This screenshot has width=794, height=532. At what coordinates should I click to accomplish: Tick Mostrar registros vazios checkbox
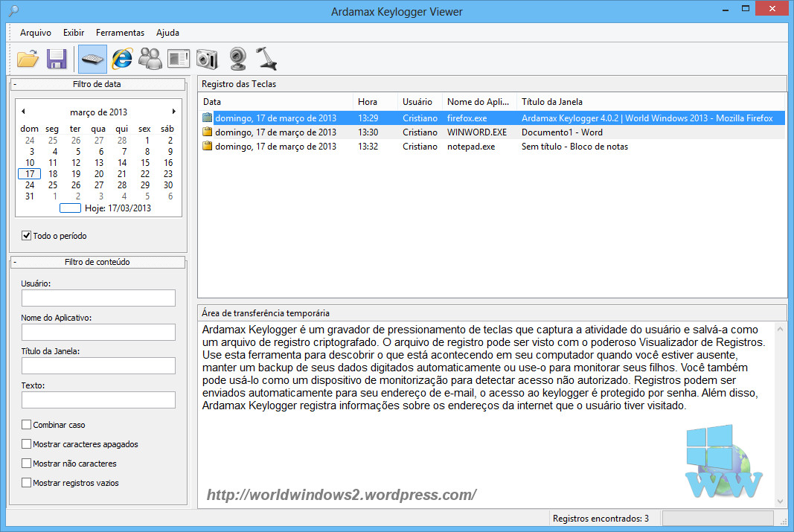[26, 483]
